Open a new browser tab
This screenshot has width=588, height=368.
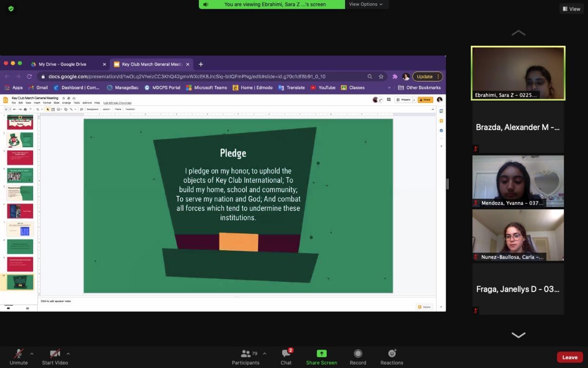point(201,64)
